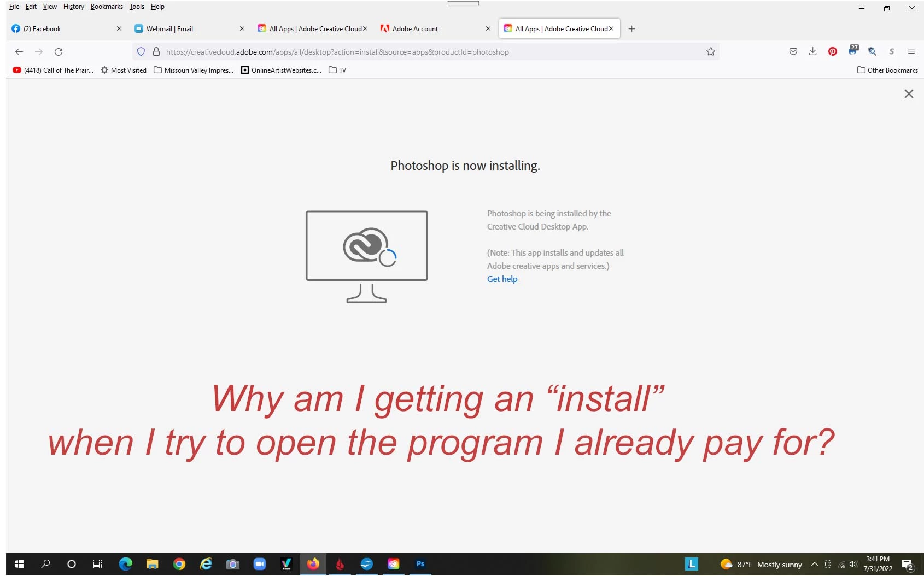Click the Pinterest extension icon

pyautogui.click(x=833, y=52)
